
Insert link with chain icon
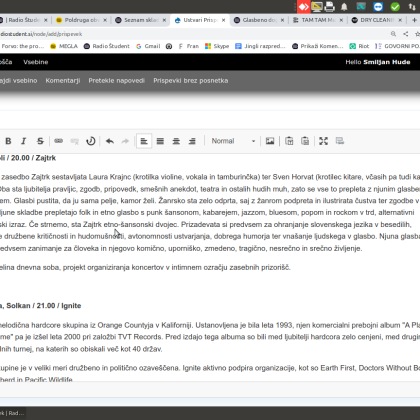[x=59, y=141]
